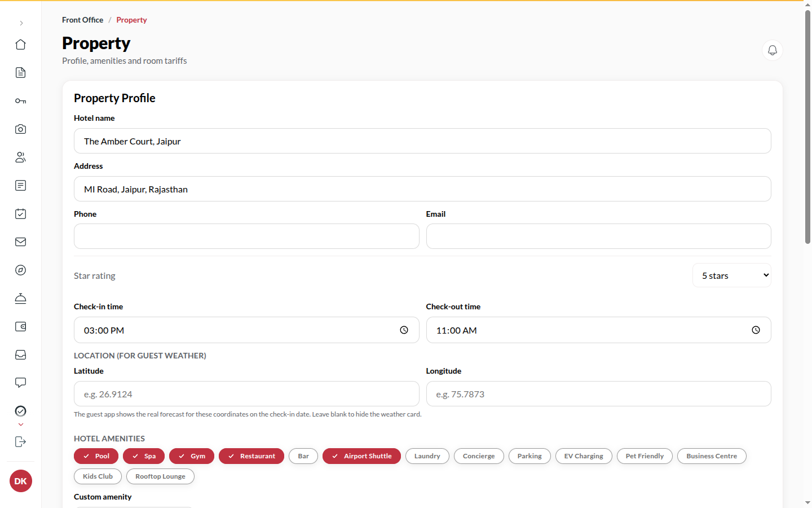Click the page vertical scrollbar thumb
Screen dimensions: 812x508
coord(807,127)
